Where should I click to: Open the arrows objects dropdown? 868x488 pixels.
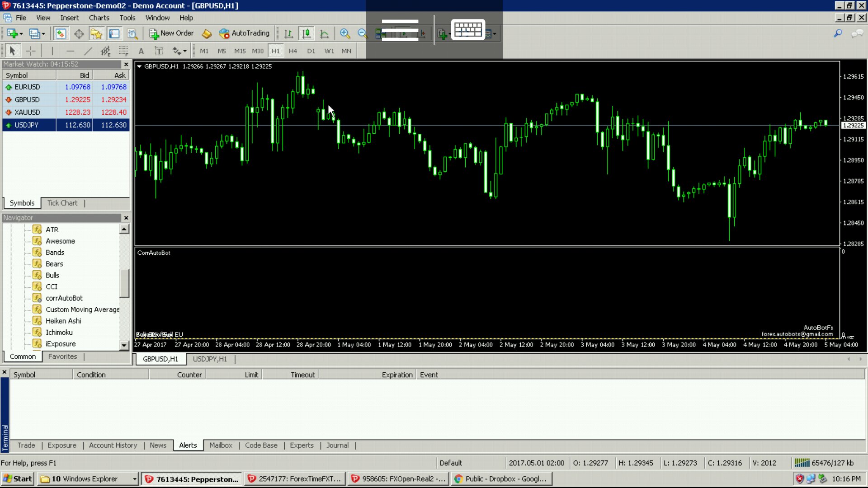coord(185,51)
